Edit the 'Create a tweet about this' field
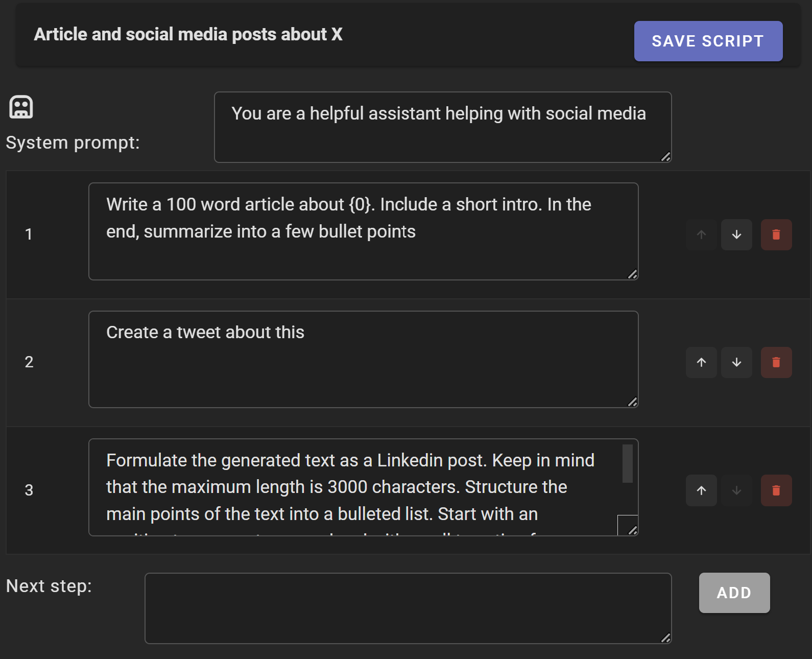Image resolution: width=812 pixels, height=659 pixels. [x=364, y=359]
